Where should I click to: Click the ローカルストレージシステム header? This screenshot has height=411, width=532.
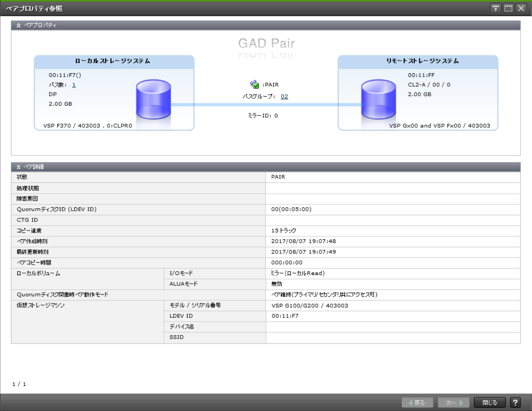(113, 61)
